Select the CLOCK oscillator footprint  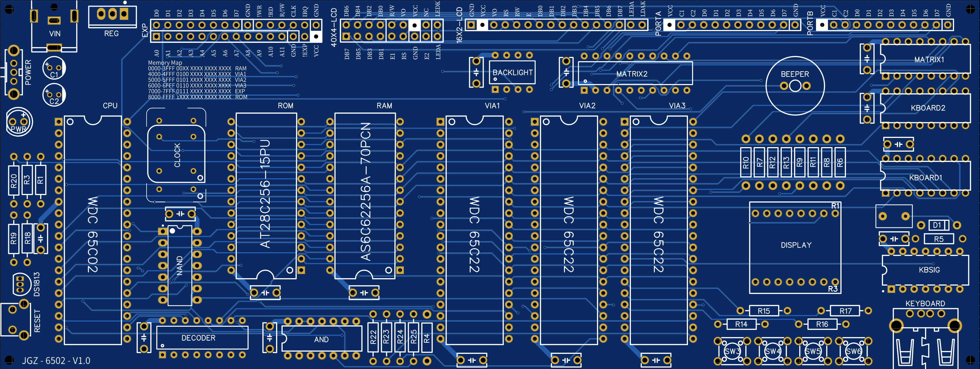pyautogui.click(x=177, y=155)
